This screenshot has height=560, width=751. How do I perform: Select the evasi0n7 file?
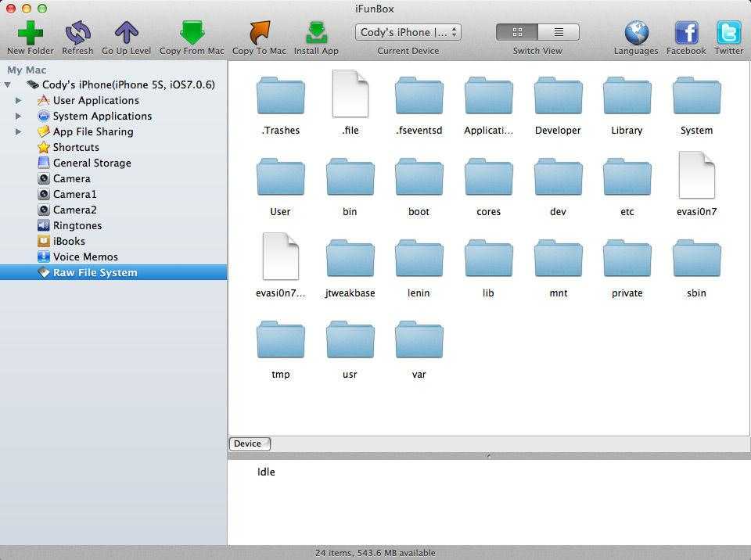(696, 175)
